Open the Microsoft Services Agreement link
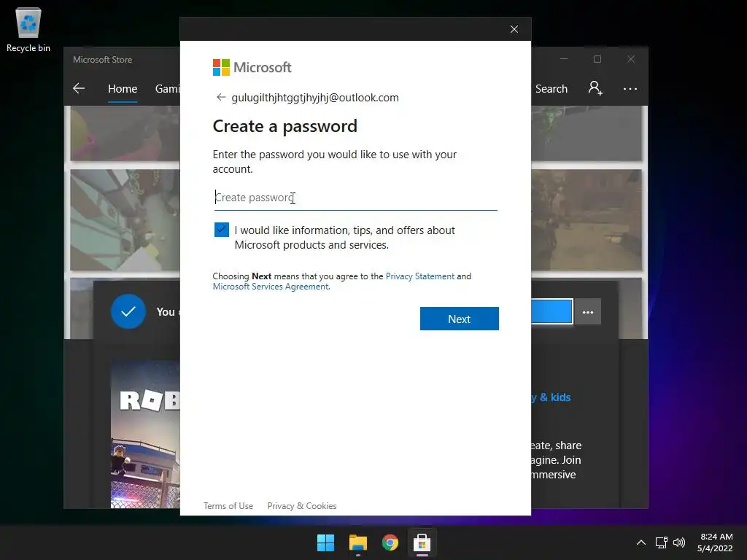 pyautogui.click(x=271, y=286)
